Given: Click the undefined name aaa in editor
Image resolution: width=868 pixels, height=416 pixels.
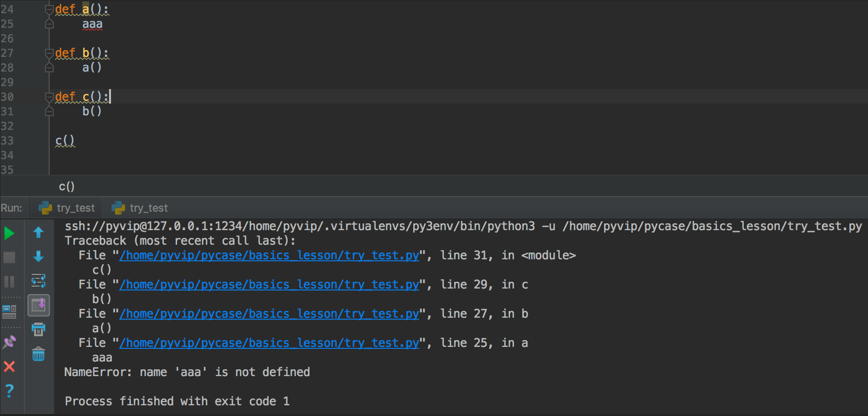Looking at the screenshot, I should click(92, 24).
